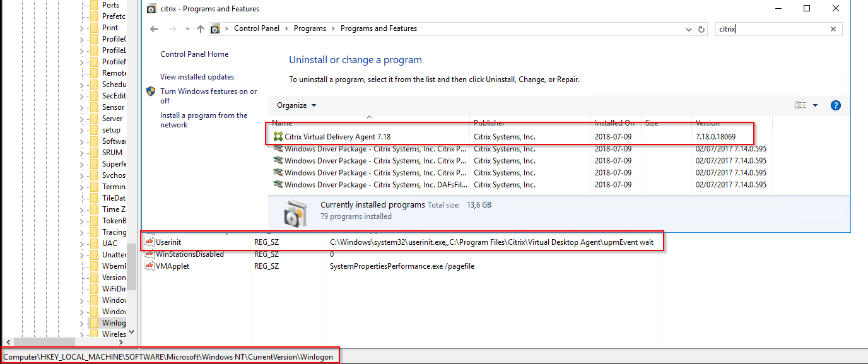The width and height of the screenshot is (868, 364).
Task: Clear the citrix search text with X
Action: 833,29
